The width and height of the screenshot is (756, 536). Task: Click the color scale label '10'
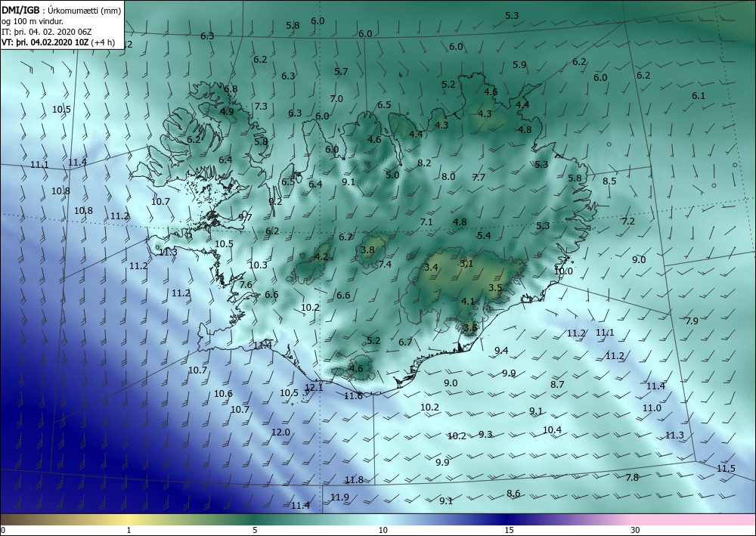tap(383, 530)
